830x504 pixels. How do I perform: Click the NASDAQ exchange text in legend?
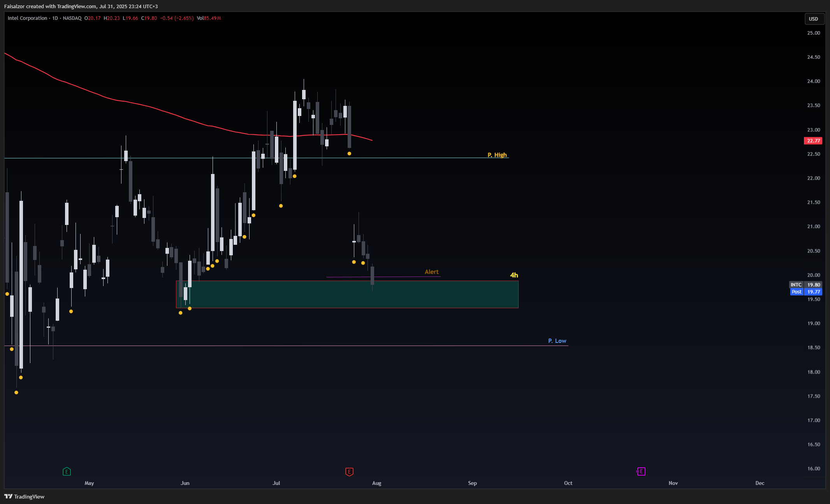coord(72,18)
